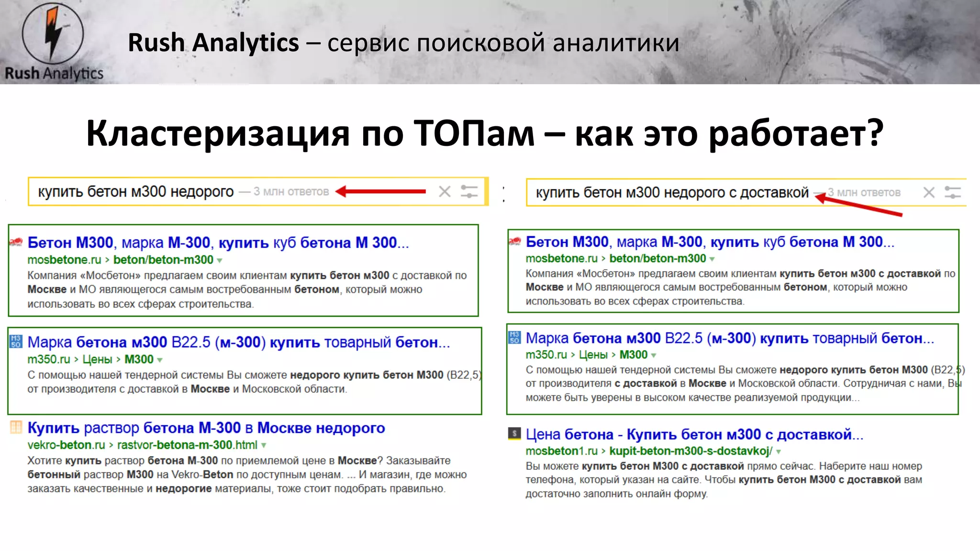Open left result 'Марка бетона м300 В22.5'
The image size is (980, 551).
pyautogui.click(x=239, y=342)
